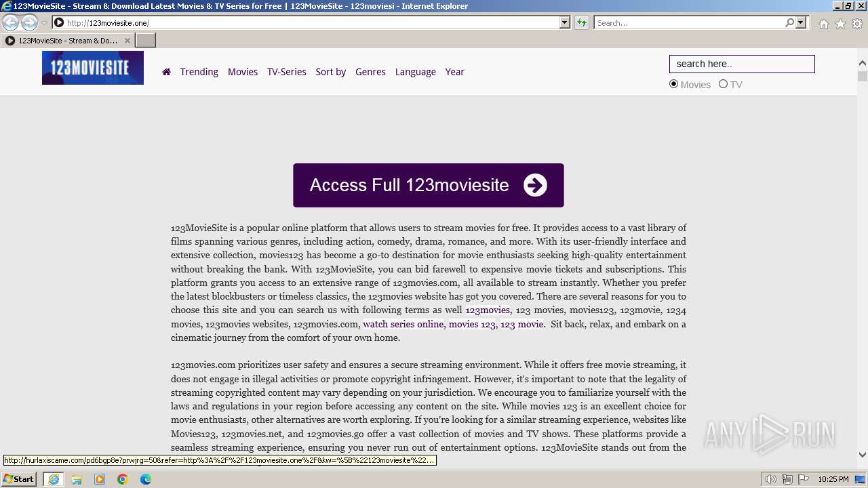Expand the search provider dropdown arrow
Image resolution: width=868 pixels, height=488 pixels.
pyautogui.click(x=801, y=23)
